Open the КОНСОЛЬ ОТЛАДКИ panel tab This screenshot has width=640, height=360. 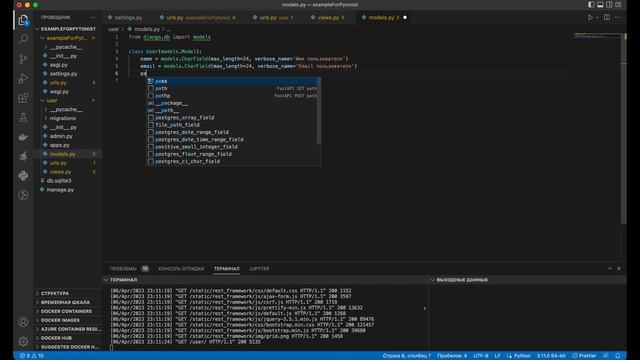click(181, 269)
